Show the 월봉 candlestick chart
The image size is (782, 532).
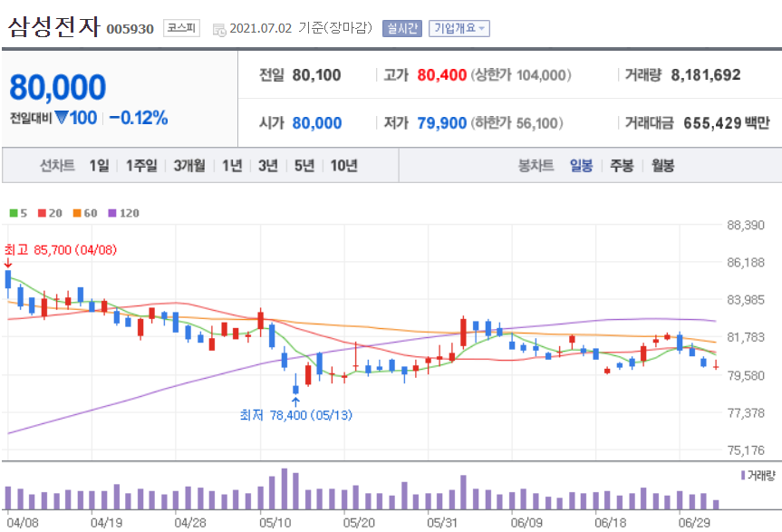coord(662,165)
